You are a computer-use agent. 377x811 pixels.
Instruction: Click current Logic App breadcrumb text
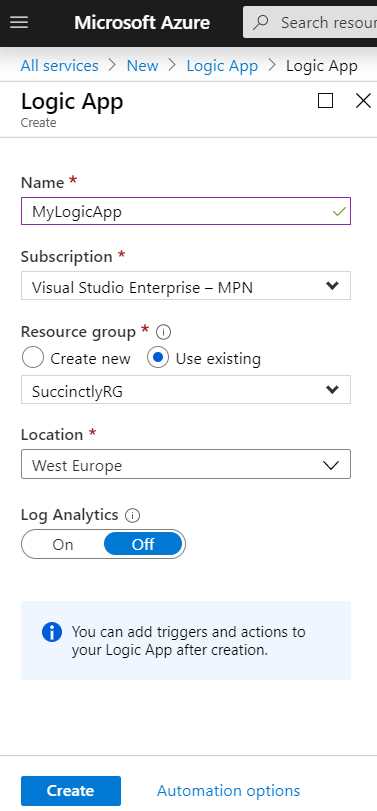tap(322, 66)
